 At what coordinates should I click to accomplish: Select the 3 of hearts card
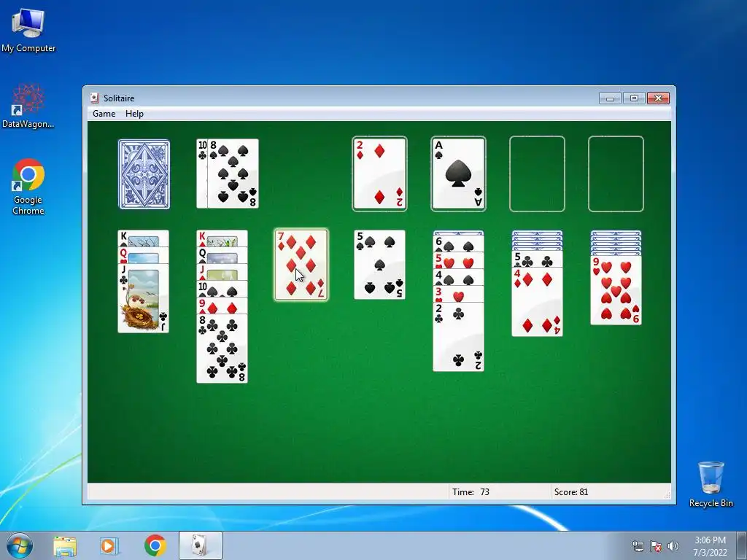(x=458, y=294)
